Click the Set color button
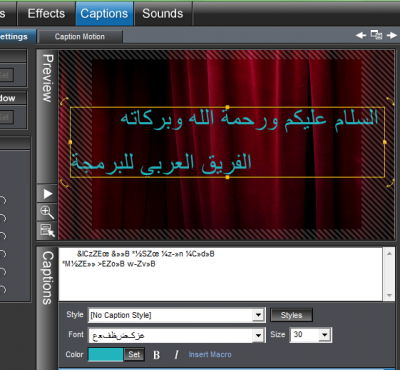This screenshot has width=400, height=370. pos(134,354)
